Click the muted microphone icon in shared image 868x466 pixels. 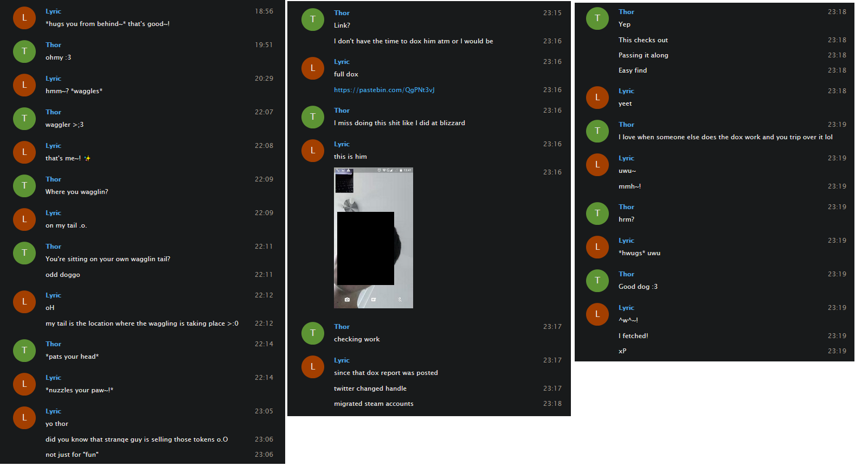[x=400, y=300]
